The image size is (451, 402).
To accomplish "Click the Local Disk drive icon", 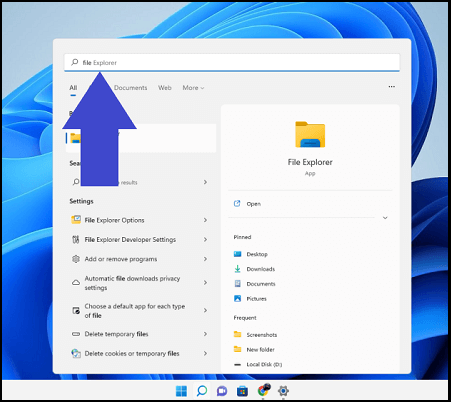I will click(x=237, y=365).
